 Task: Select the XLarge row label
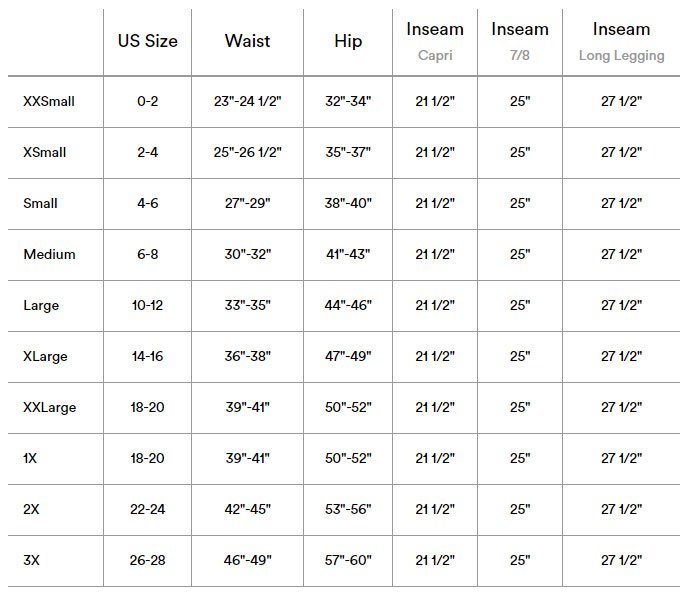point(45,356)
